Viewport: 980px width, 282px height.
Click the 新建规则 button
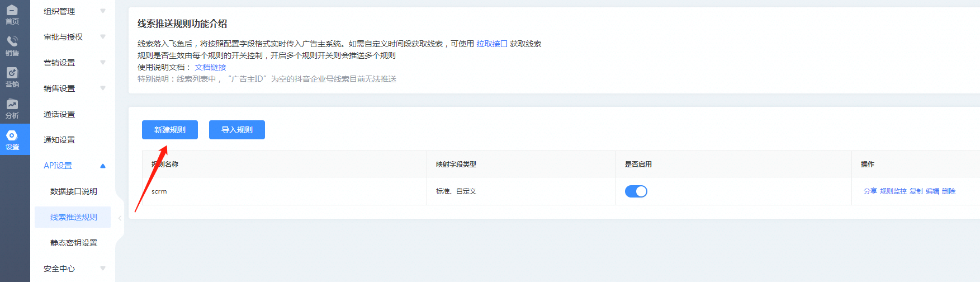(170, 130)
